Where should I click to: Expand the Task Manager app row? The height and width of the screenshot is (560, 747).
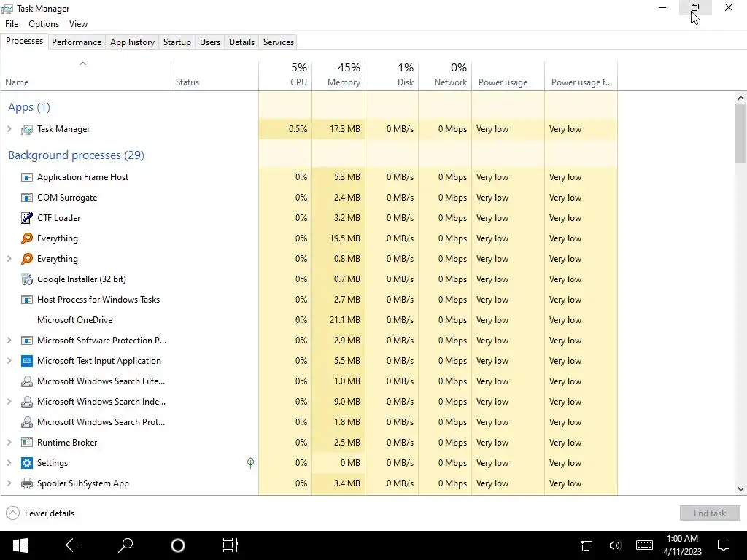(9, 129)
